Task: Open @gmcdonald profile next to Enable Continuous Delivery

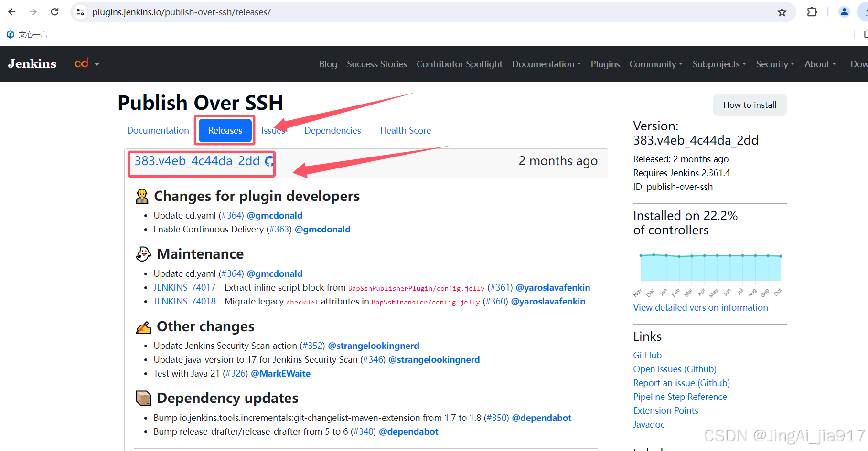Action: click(x=322, y=229)
